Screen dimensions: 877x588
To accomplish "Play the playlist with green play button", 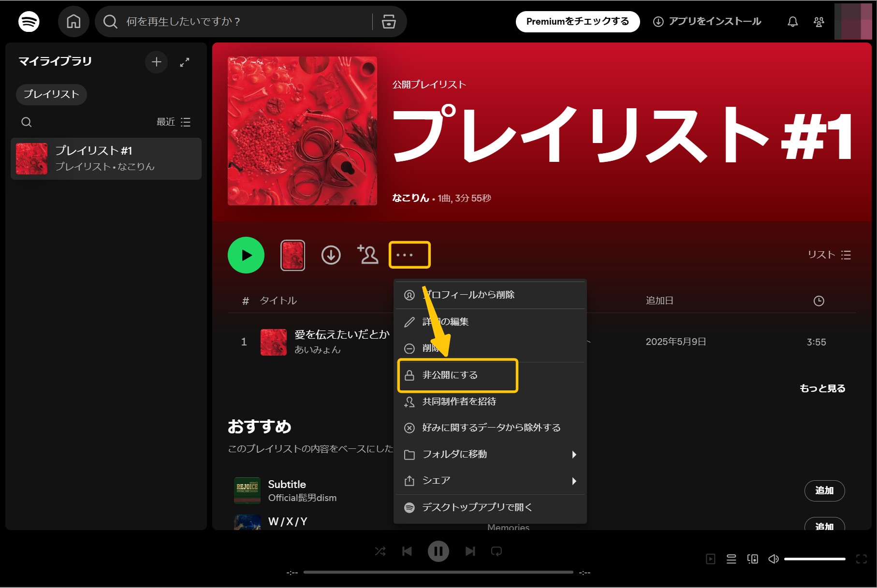I will [246, 255].
